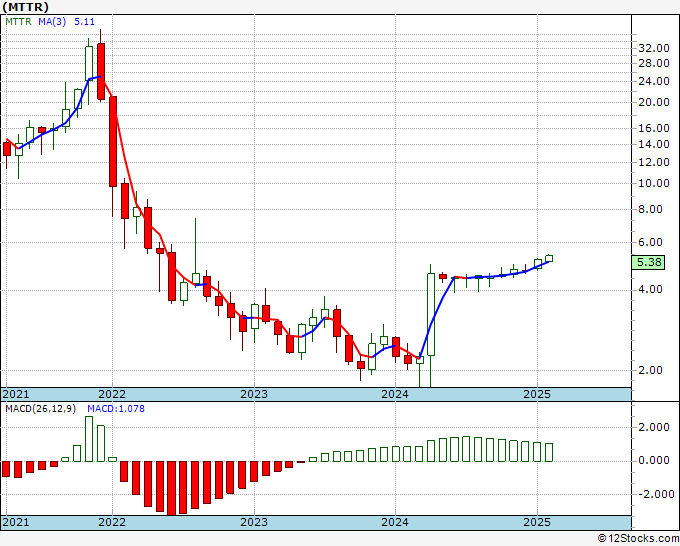Click the MACD:1.078 value label
Viewport: 680px width, 546px height.
click(x=116, y=409)
